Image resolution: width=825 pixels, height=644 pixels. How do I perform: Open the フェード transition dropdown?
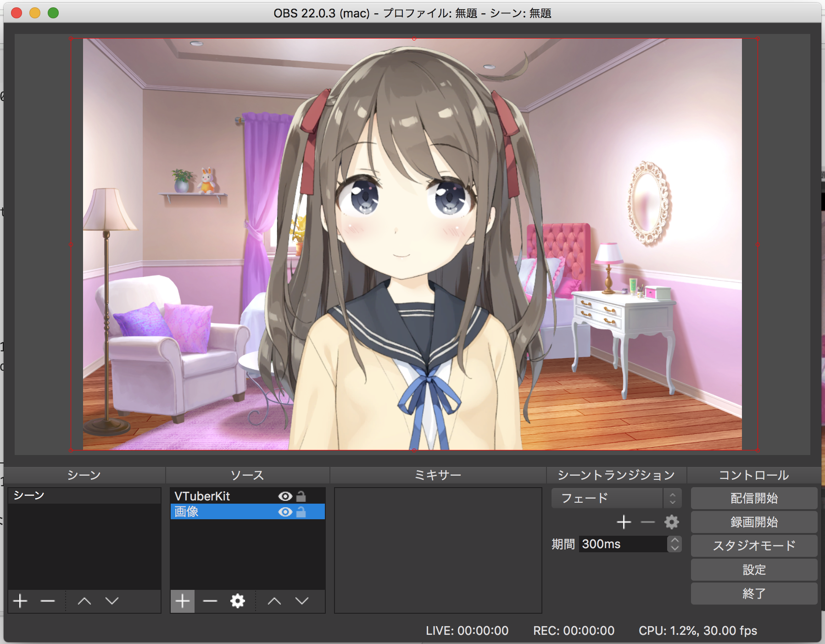point(616,498)
